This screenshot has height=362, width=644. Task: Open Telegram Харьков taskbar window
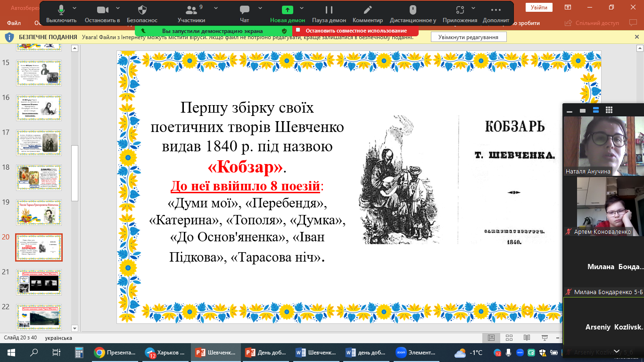165,352
